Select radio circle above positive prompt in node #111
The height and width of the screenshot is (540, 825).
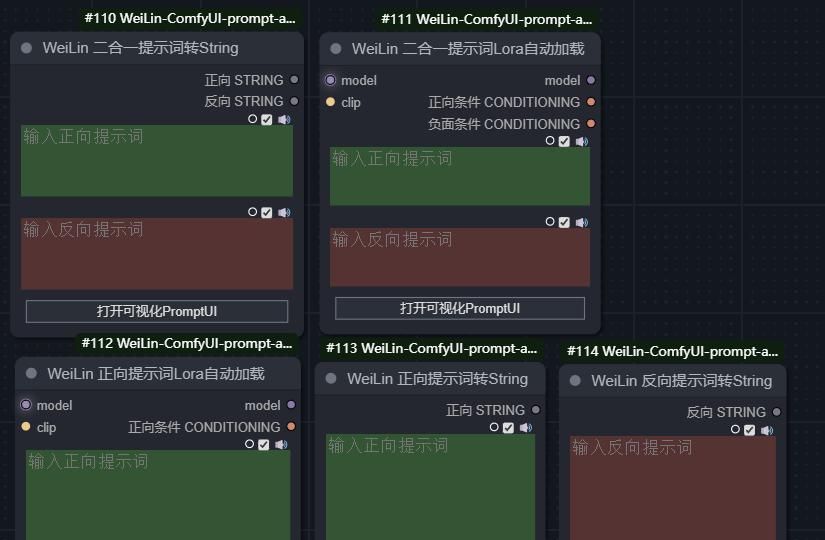point(550,141)
